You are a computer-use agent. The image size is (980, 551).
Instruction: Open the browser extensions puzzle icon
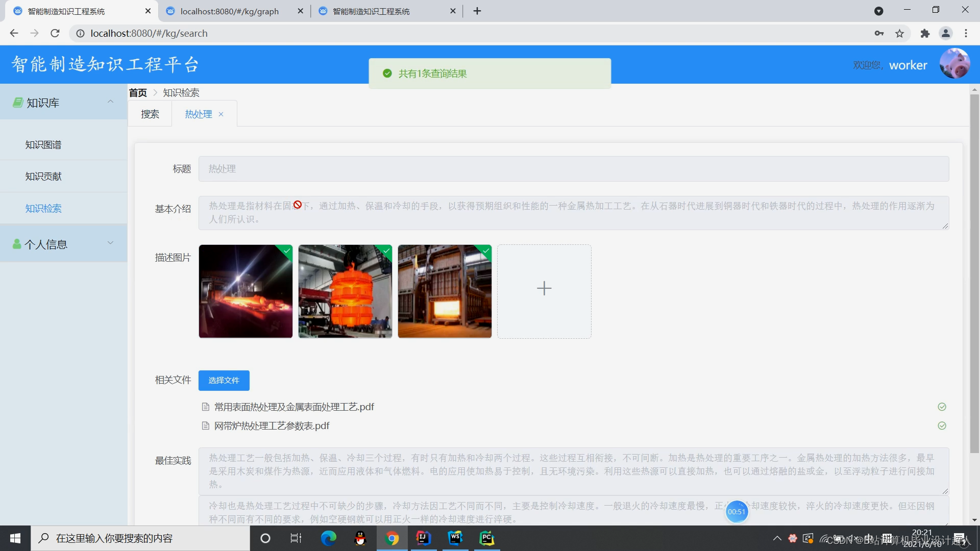coord(925,34)
